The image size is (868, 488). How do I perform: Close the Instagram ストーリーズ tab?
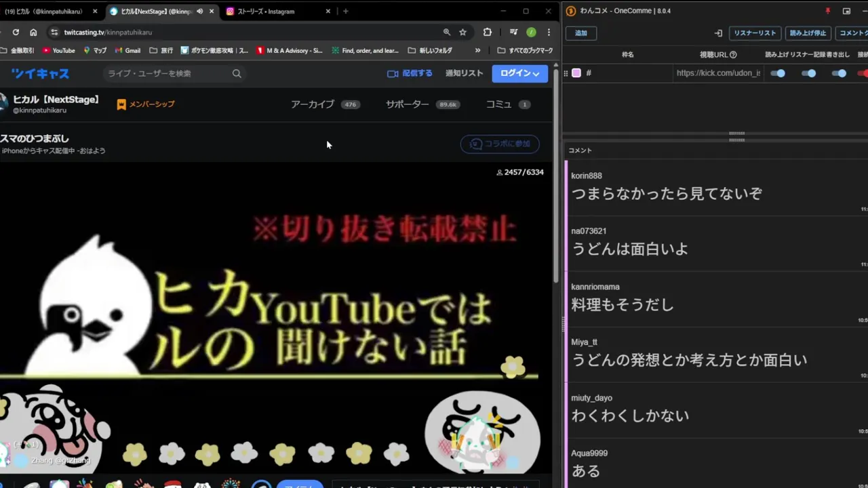[328, 11]
